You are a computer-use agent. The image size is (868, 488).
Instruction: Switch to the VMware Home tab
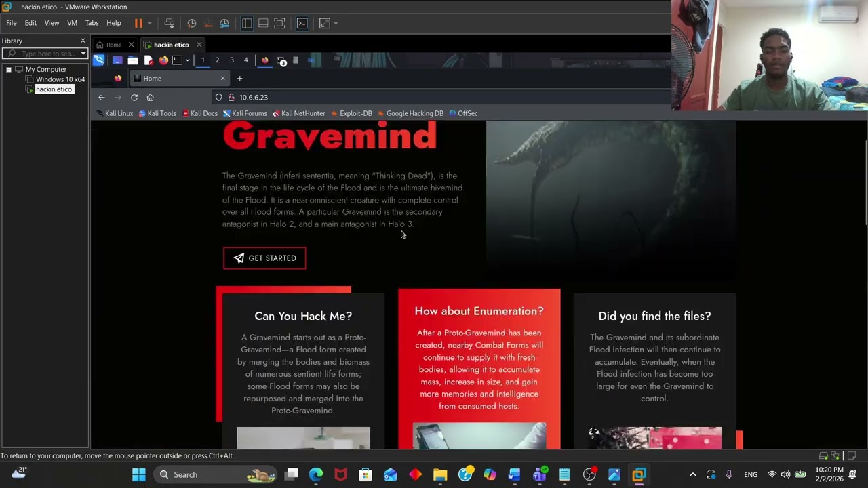113,45
